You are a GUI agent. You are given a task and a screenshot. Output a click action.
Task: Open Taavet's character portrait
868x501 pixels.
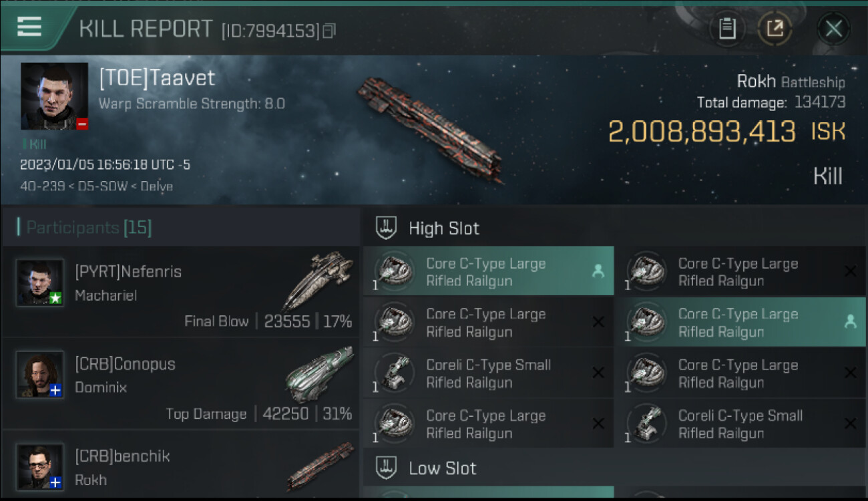(54, 96)
